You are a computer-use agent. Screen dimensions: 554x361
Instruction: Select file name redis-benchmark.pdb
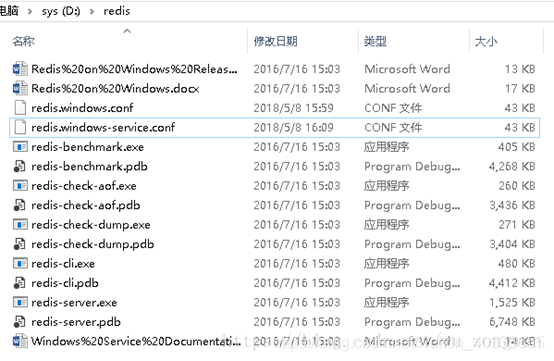click(89, 166)
